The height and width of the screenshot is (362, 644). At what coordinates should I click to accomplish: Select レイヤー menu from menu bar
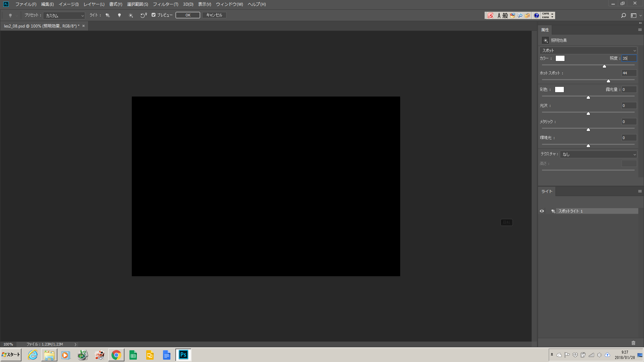(x=93, y=4)
